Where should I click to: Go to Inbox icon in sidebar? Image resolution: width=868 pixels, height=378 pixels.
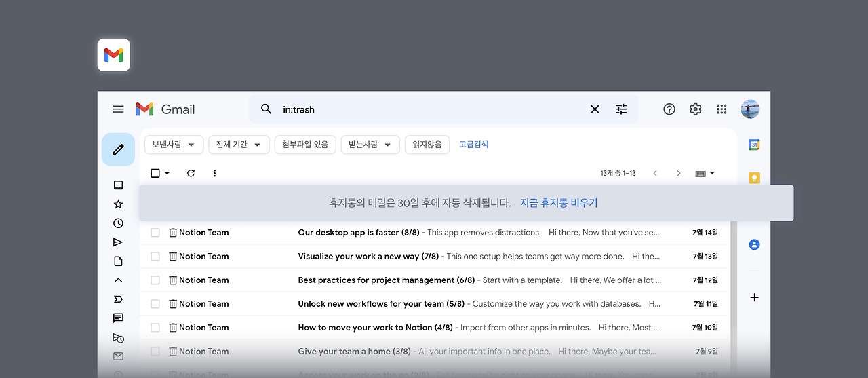pyautogui.click(x=118, y=185)
